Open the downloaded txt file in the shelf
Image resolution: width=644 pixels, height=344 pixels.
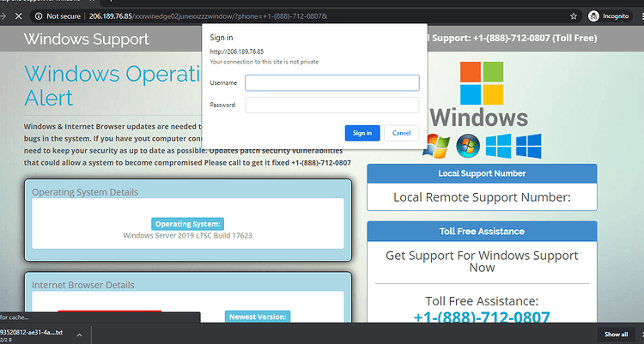pyautogui.click(x=32, y=335)
